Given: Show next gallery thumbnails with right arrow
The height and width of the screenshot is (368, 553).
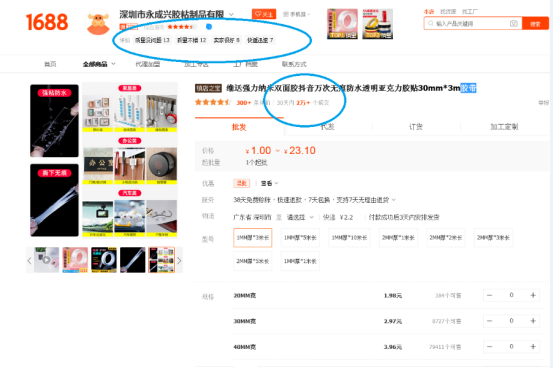Looking at the screenshot, I should click(179, 260).
